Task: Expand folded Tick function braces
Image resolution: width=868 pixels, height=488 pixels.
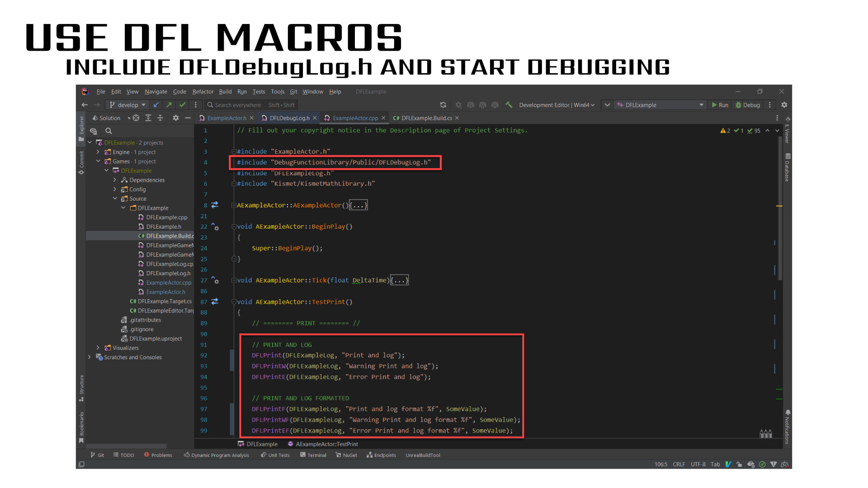Action: tap(400, 280)
